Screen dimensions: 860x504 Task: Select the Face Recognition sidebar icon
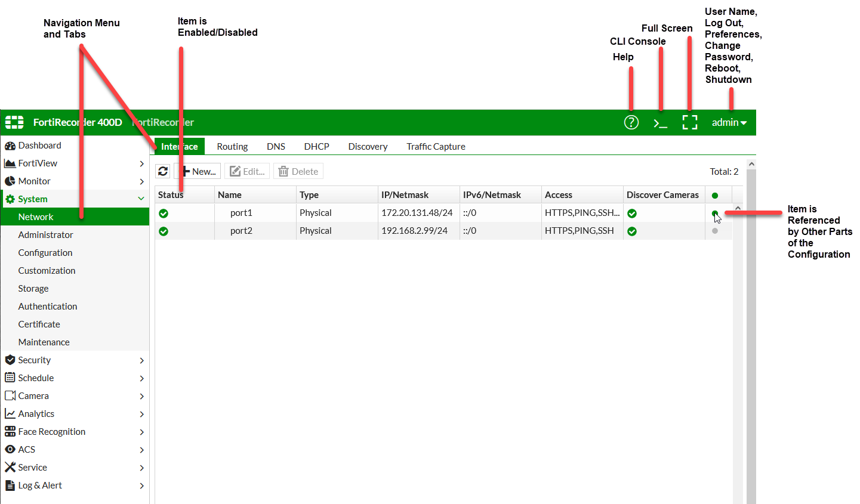tap(11, 431)
